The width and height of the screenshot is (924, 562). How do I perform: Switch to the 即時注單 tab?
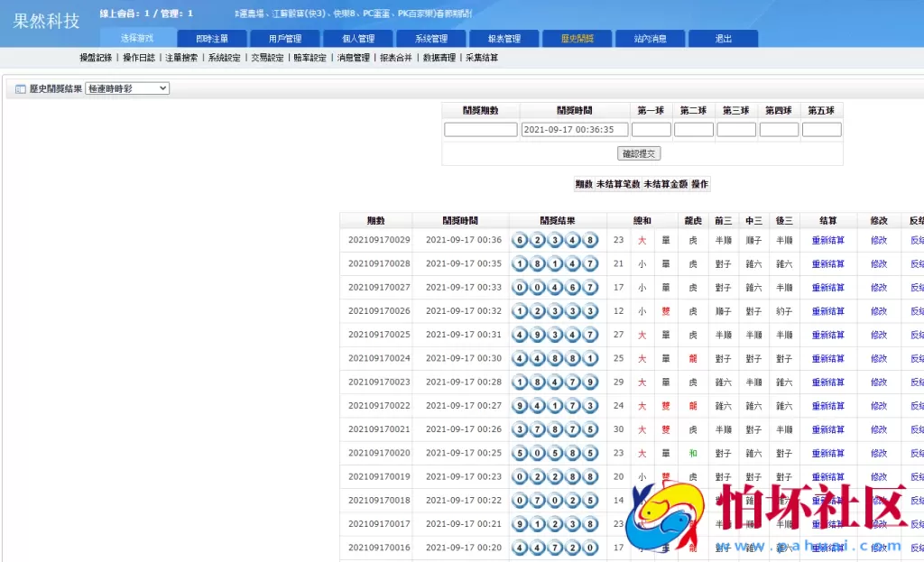pyautogui.click(x=212, y=38)
